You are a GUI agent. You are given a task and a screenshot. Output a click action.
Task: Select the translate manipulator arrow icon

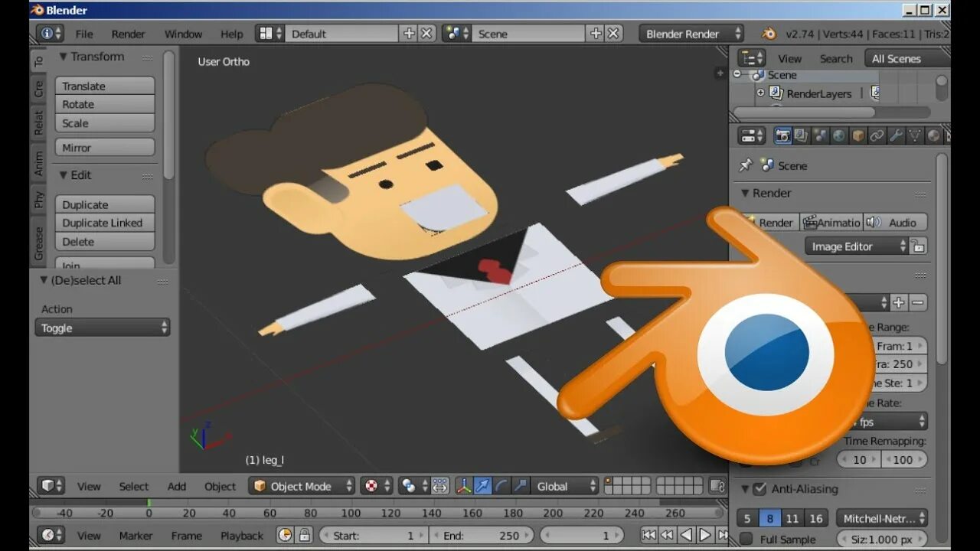(482, 486)
